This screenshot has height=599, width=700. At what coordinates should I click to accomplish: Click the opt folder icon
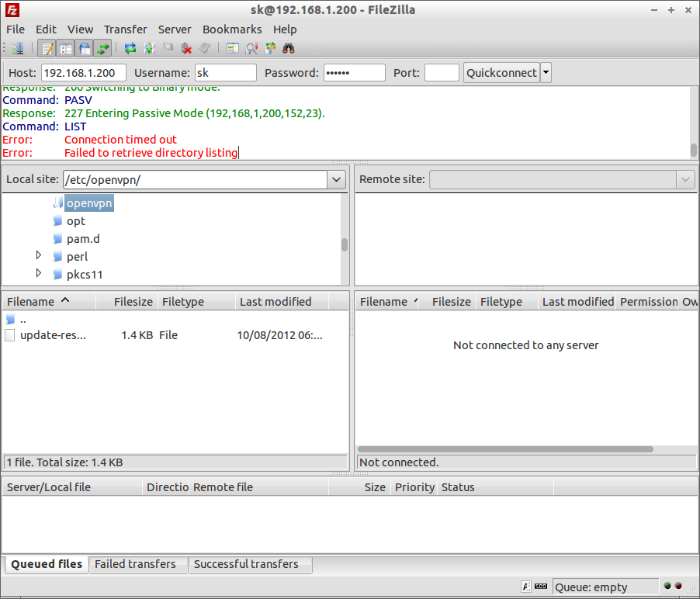(57, 221)
